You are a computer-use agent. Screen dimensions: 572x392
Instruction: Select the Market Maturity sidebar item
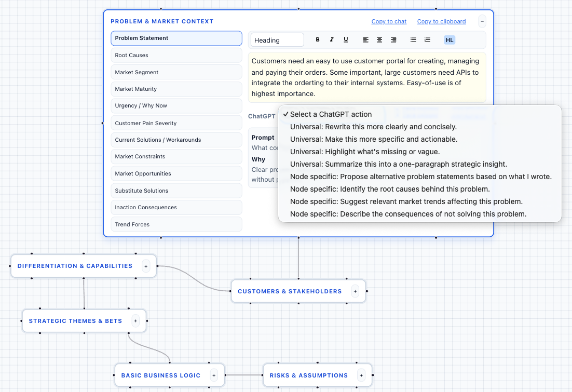pos(176,89)
